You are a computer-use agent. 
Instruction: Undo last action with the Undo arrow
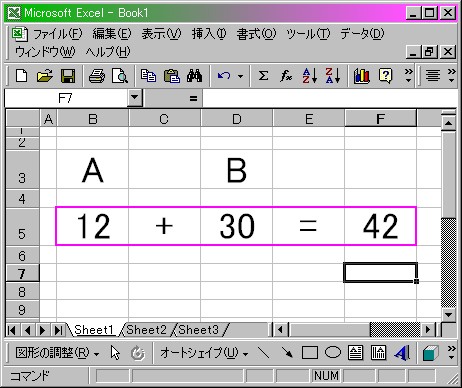[x=224, y=76]
